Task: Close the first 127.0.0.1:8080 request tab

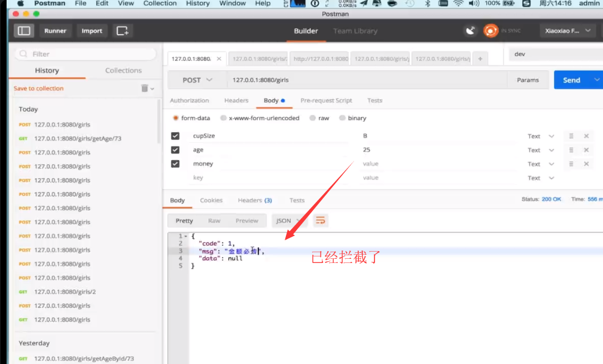Action: pos(219,59)
